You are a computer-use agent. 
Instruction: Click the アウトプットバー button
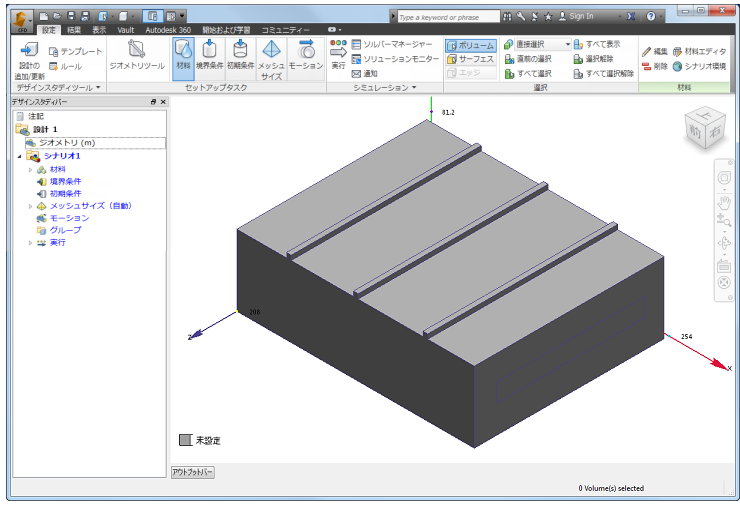pyautogui.click(x=193, y=472)
